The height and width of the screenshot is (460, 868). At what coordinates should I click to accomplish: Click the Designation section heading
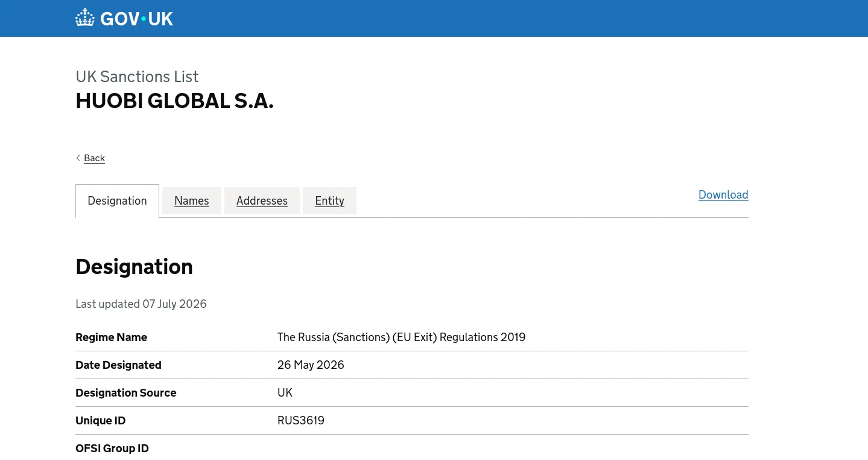coord(134,267)
